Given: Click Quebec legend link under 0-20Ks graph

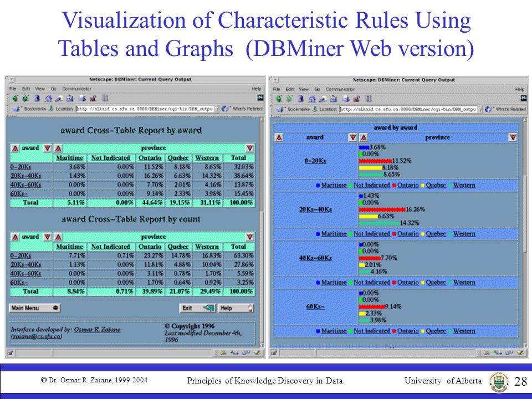Looking at the screenshot, I should click(436, 185).
